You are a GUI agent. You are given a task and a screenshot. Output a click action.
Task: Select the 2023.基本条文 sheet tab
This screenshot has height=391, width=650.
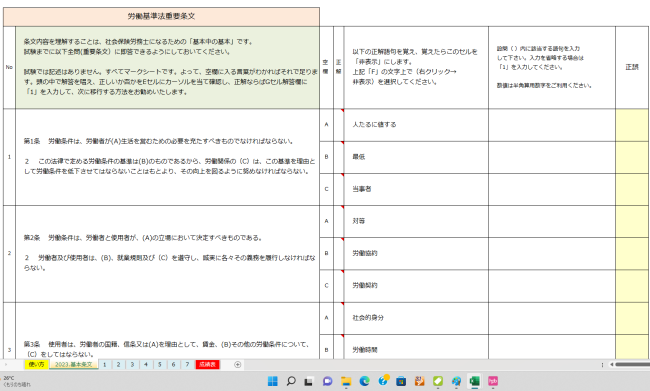point(74,364)
